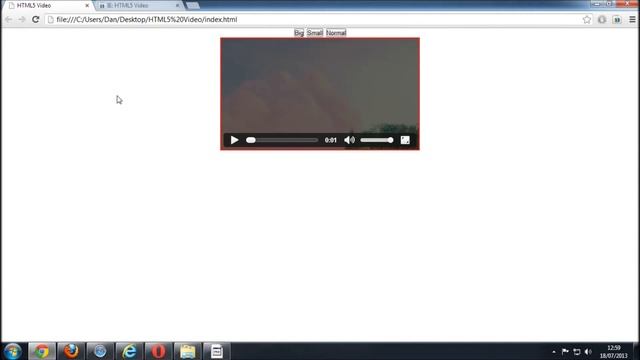Close the first HTML5 Video tab
Image resolution: width=640 pixels, height=360 pixels.
tap(87, 6)
